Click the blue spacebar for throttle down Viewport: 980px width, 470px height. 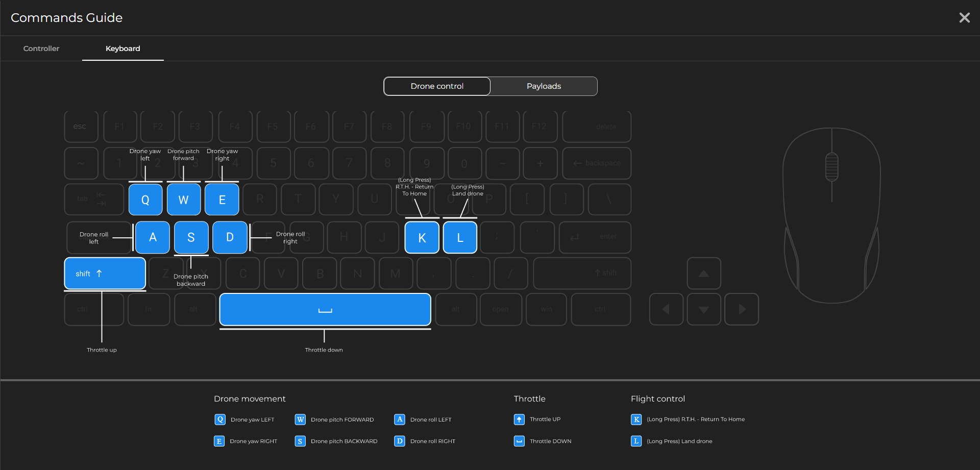(x=325, y=309)
